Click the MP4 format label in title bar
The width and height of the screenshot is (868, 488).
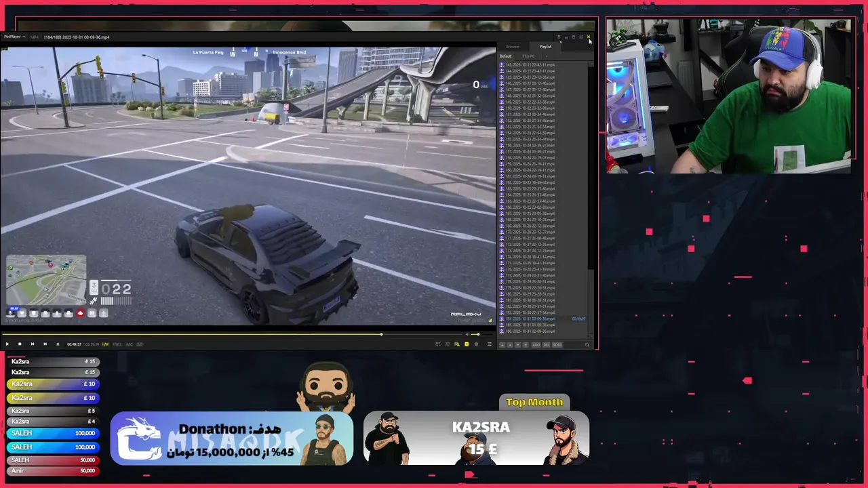pyautogui.click(x=35, y=37)
